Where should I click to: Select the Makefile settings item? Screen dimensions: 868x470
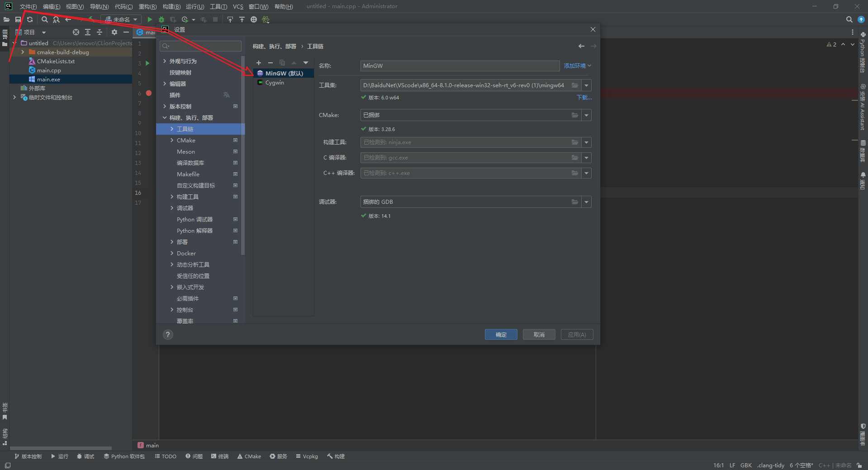point(188,174)
